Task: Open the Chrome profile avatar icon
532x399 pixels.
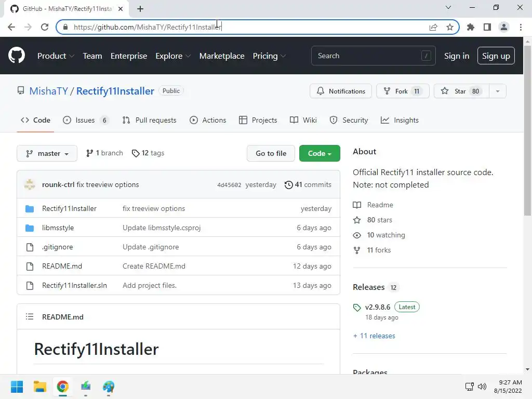Action: pos(504,27)
